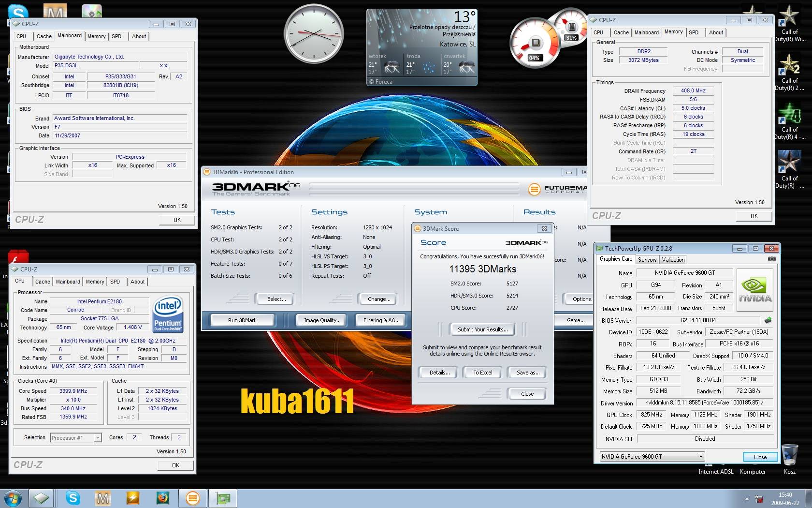Viewport: 812px width, 508px height.
Task: Click Submit Your Results button
Action: [482, 329]
